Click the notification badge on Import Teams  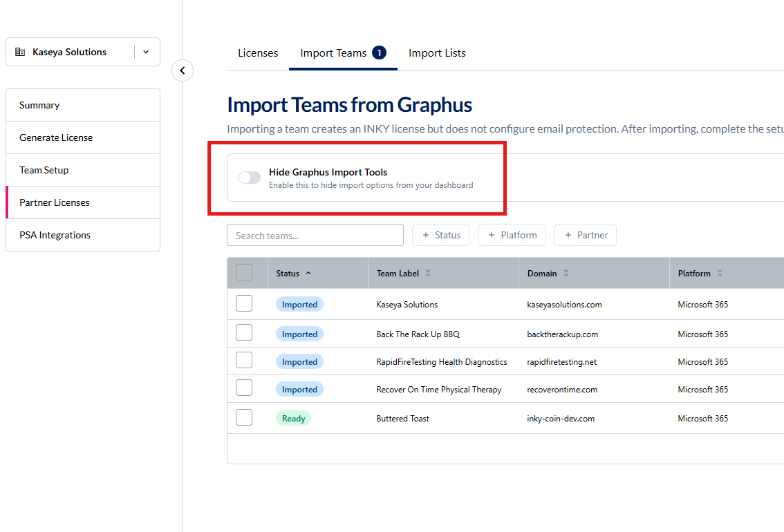coord(379,53)
